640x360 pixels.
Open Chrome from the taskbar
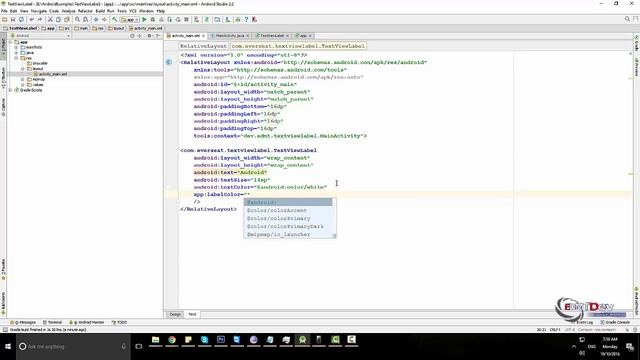pyautogui.click(x=172, y=340)
